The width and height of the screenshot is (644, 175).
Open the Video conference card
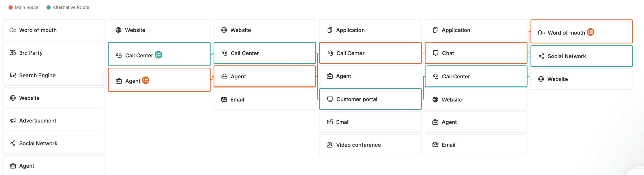370,145
